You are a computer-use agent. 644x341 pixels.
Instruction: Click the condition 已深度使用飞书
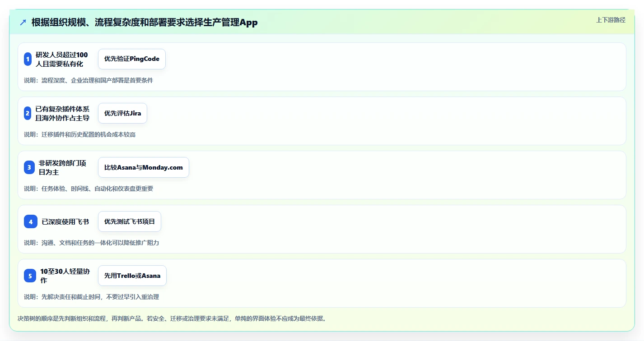(65, 221)
